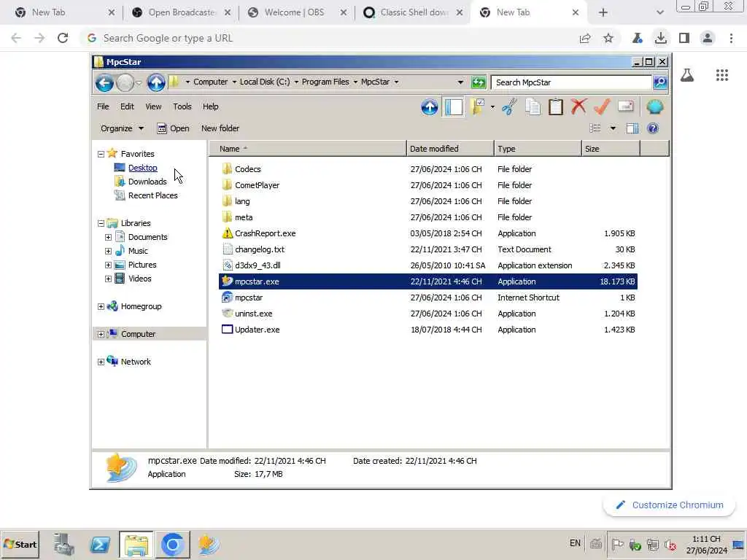Toggle the navigation pane toolbar icon
747x560 pixels.
tap(453, 106)
